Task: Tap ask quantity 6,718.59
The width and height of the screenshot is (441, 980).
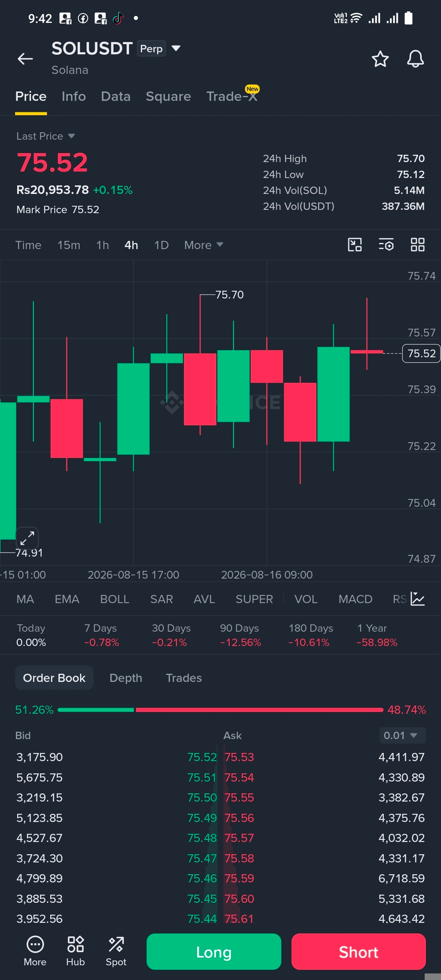Action: 401,878
